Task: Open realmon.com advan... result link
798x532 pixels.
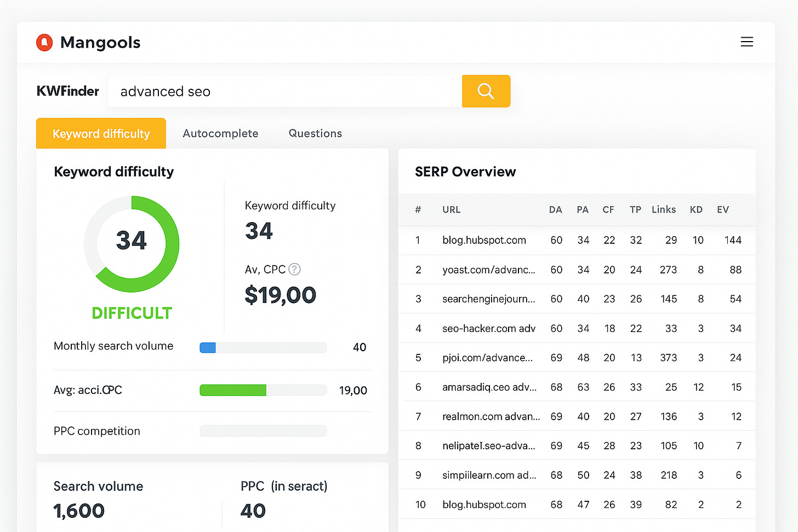Action: [491, 416]
